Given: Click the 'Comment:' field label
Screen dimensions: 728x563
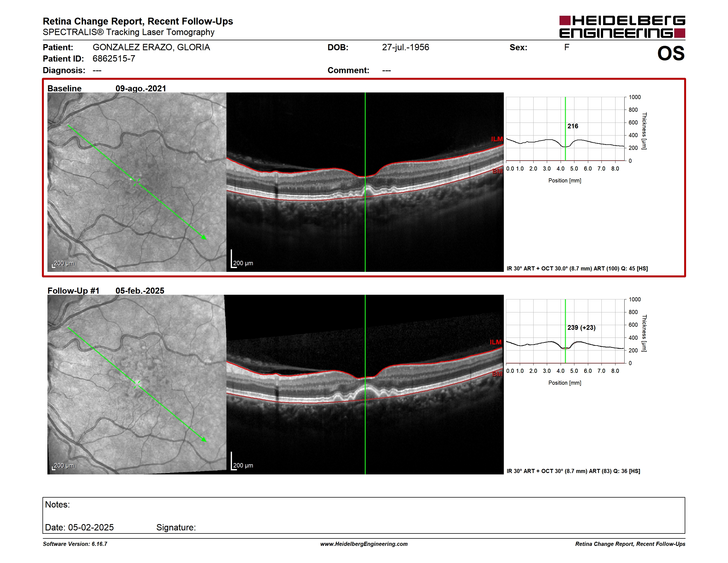Looking at the screenshot, I should (348, 70).
